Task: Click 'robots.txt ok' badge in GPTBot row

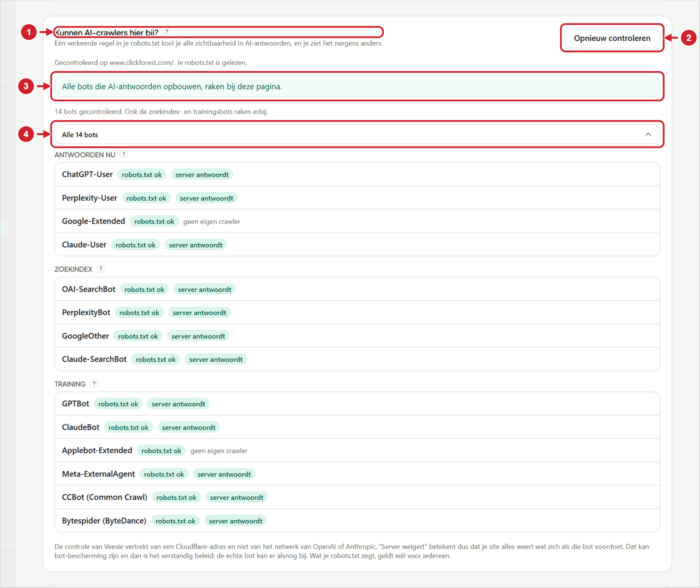Action: click(118, 404)
